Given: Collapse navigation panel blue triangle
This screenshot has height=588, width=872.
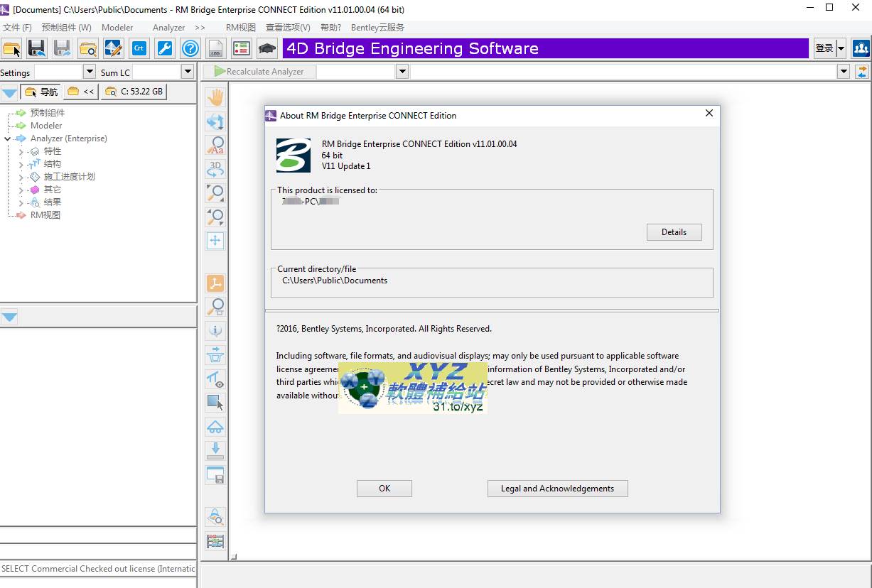Looking at the screenshot, I should [9, 92].
